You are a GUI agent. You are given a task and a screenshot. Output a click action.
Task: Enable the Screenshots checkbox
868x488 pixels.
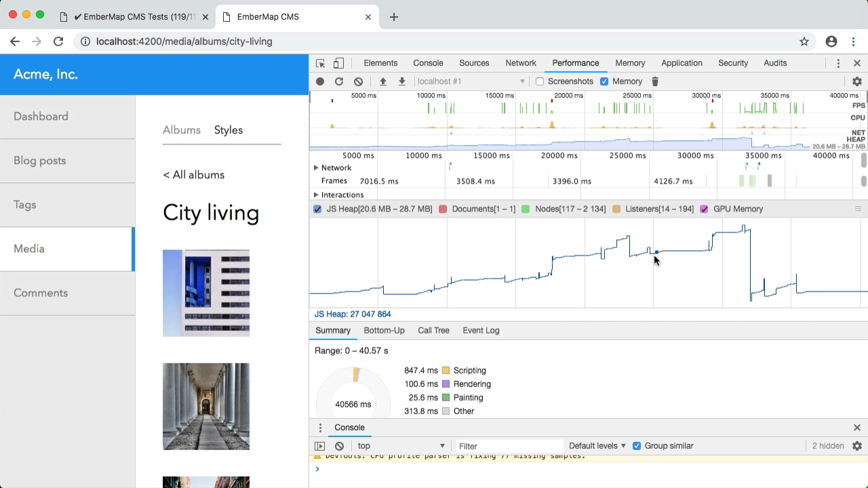(x=540, y=81)
